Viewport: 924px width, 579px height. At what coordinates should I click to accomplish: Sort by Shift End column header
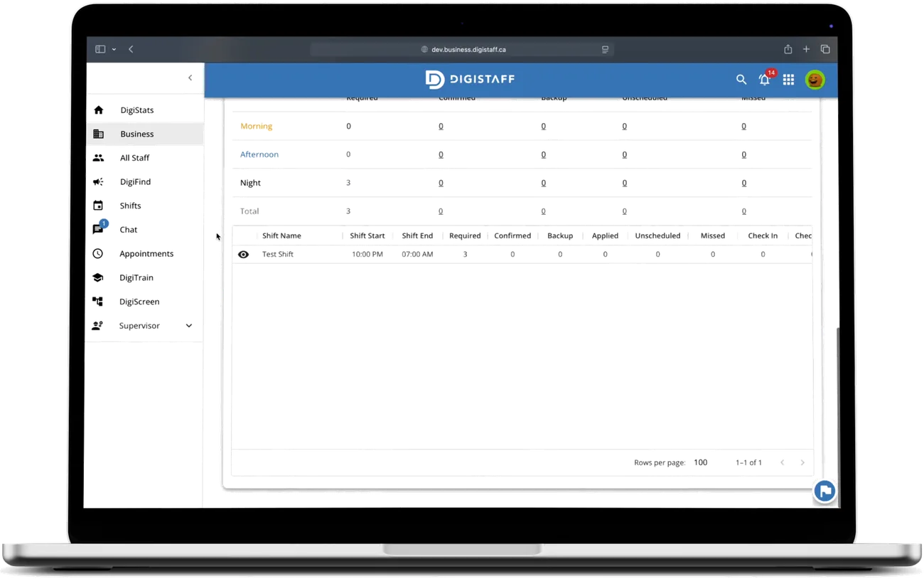tap(417, 235)
